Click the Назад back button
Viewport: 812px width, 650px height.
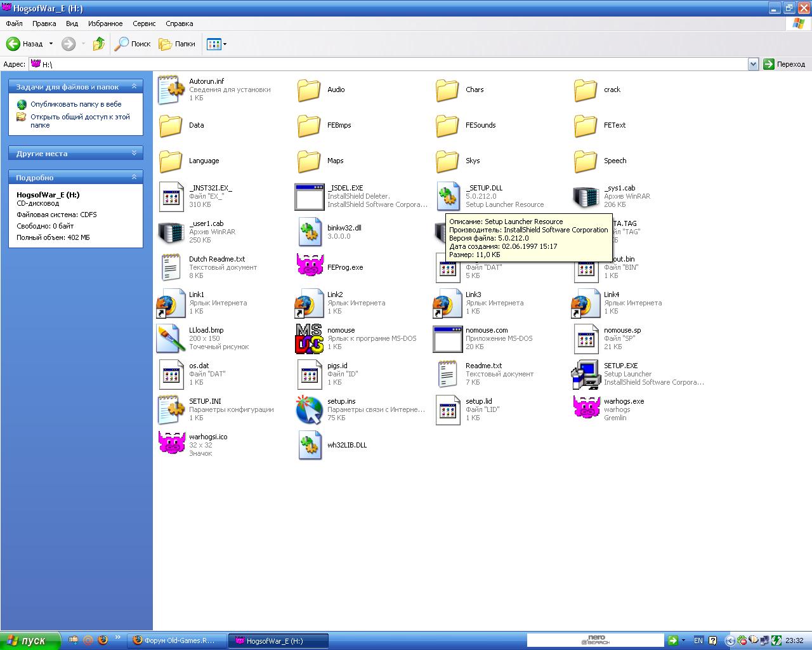pos(25,44)
